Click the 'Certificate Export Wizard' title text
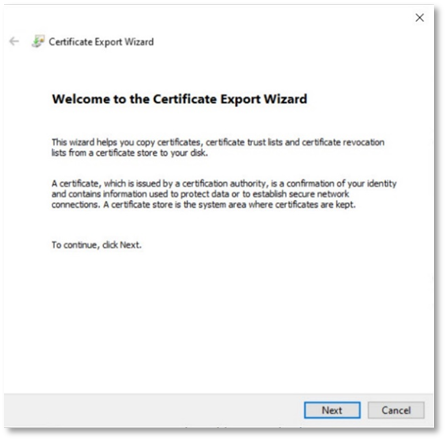This screenshot has width=446, height=440. click(101, 42)
